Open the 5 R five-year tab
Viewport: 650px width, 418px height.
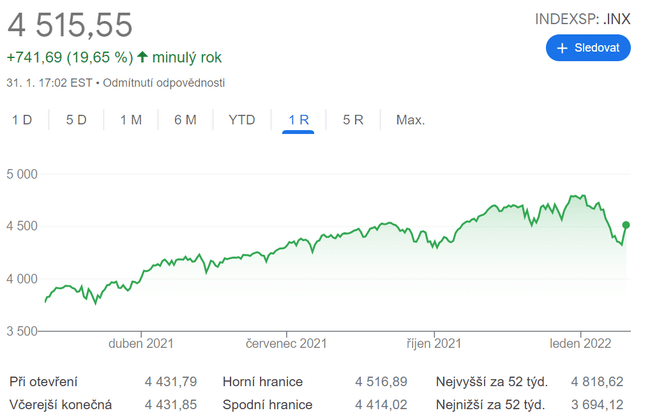coord(353,120)
